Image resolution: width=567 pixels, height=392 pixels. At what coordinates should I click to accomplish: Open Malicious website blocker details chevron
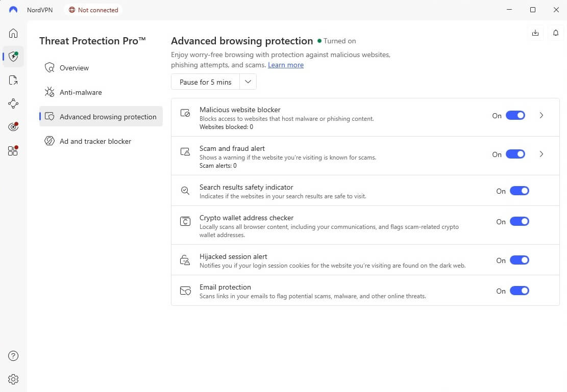tap(541, 116)
